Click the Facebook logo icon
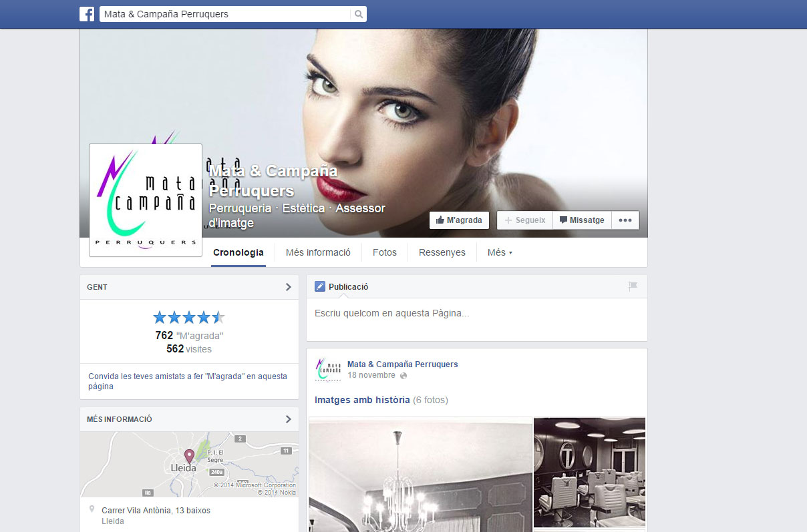The image size is (807, 532). coord(87,14)
